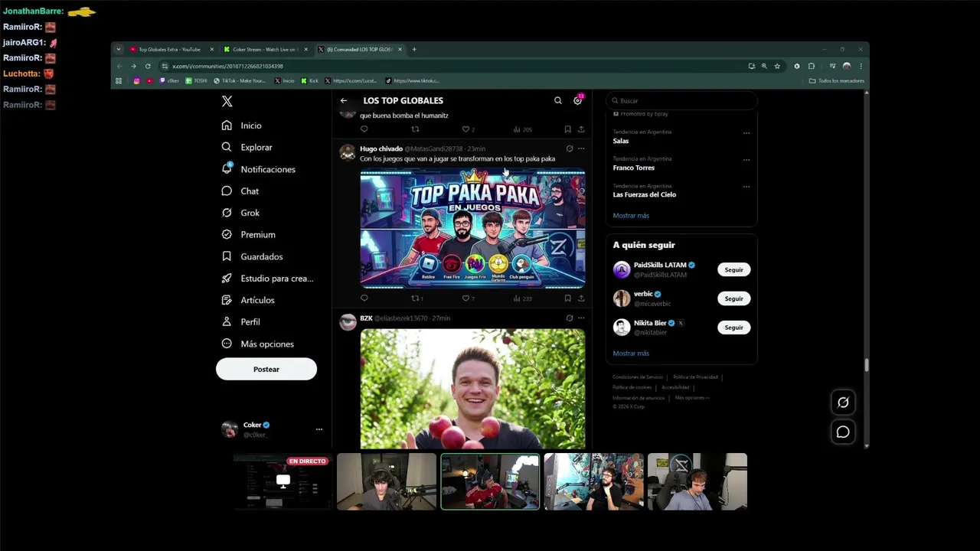
Task: Click the address bar URL
Action: [227, 66]
